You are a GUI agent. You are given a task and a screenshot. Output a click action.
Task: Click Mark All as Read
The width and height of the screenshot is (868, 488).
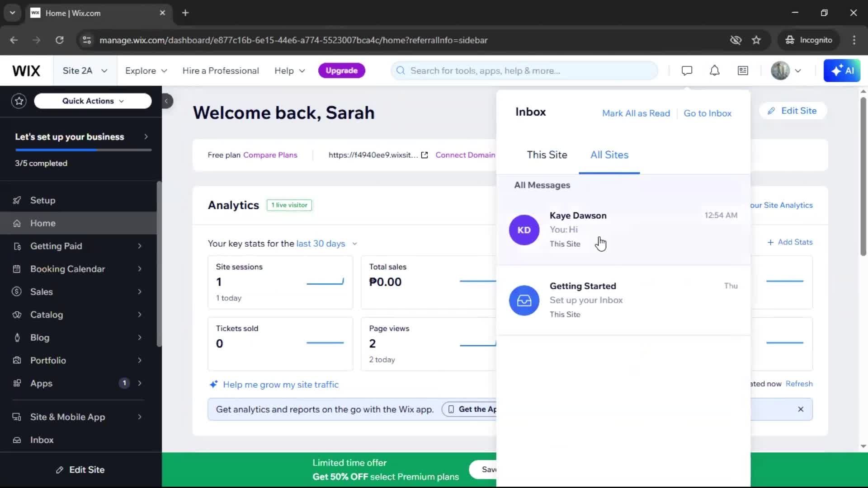636,113
